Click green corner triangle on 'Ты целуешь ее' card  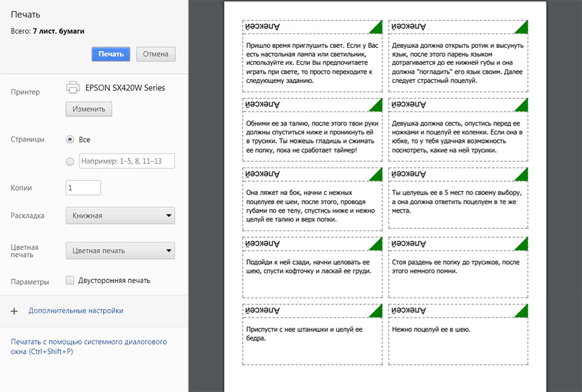pyautogui.click(x=521, y=175)
